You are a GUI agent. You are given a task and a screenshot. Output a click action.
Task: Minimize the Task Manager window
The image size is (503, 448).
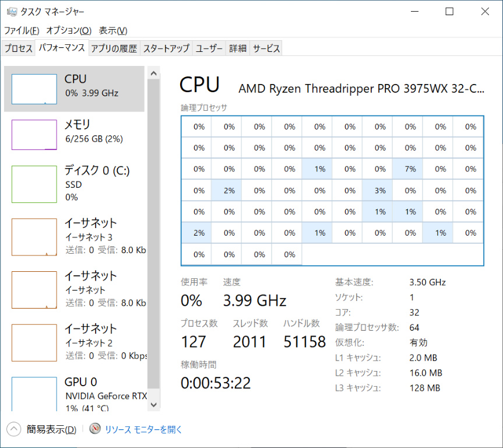pyautogui.click(x=415, y=12)
